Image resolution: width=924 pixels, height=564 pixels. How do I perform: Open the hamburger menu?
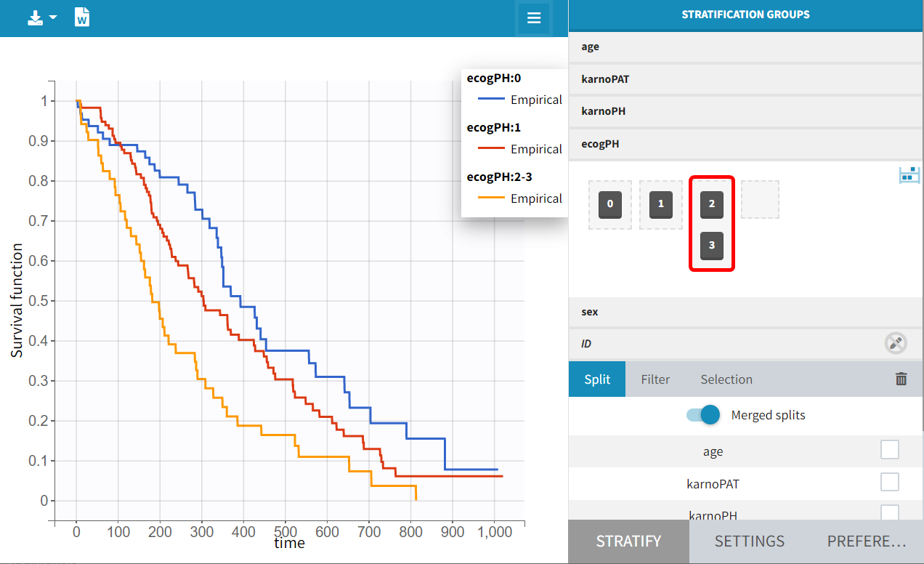(x=534, y=18)
